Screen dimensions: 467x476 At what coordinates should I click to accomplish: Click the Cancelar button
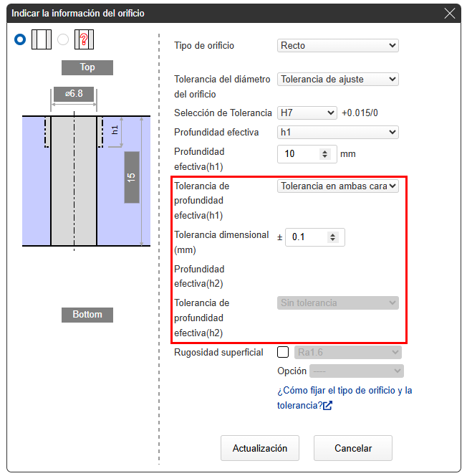352,448
